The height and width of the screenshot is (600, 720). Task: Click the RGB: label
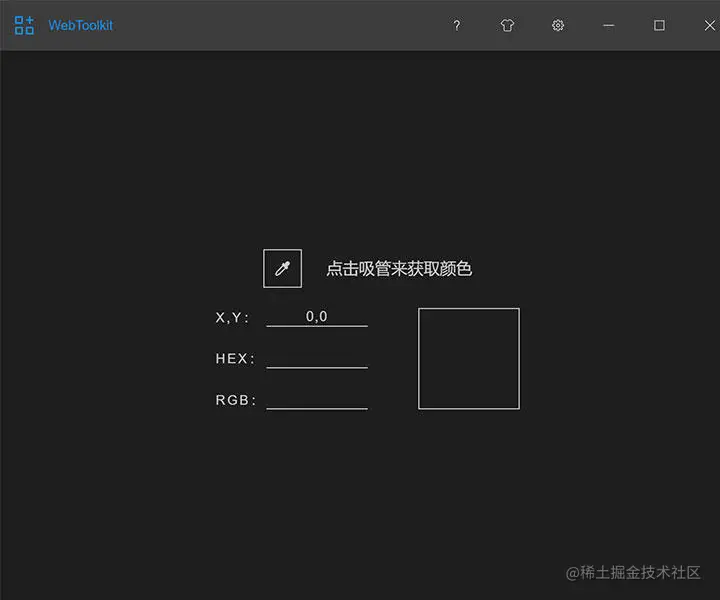pyautogui.click(x=236, y=400)
